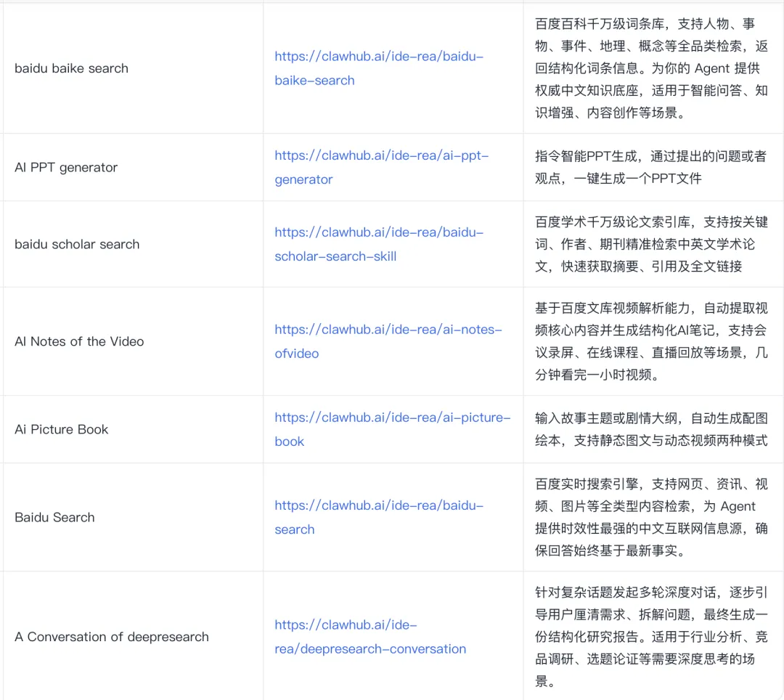Click description starting '针对复杂话题发起多轮深度对话'
Image resolution: width=784 pixels, height=700 pixels.
point(651,637)
